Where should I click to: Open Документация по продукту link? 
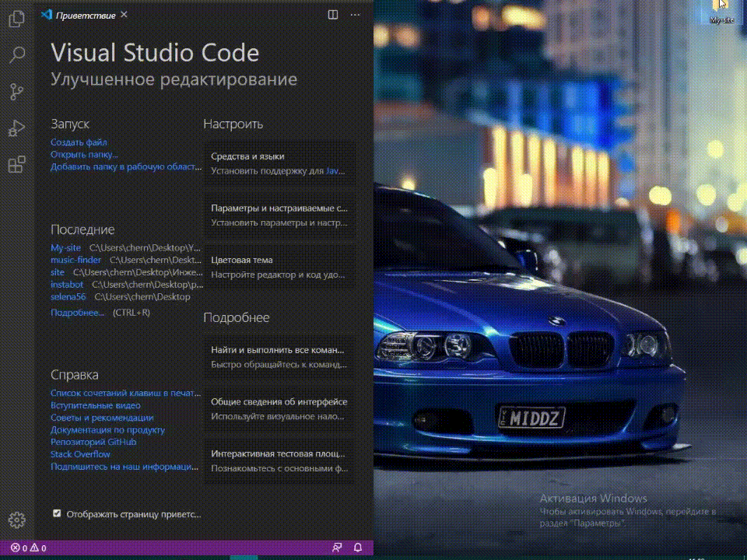tap(107, 429)
